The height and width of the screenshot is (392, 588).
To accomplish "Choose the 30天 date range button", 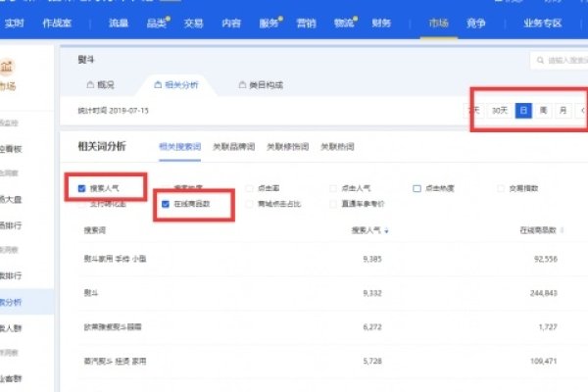I will (x=500, y=111).
